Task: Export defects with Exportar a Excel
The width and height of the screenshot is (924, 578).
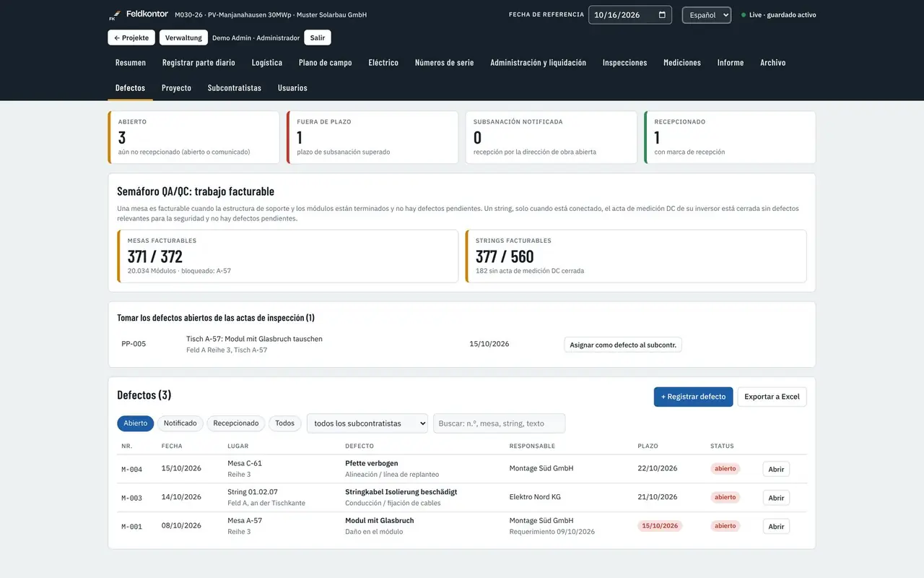Action: pyautogui.click(x=772, y=397)
